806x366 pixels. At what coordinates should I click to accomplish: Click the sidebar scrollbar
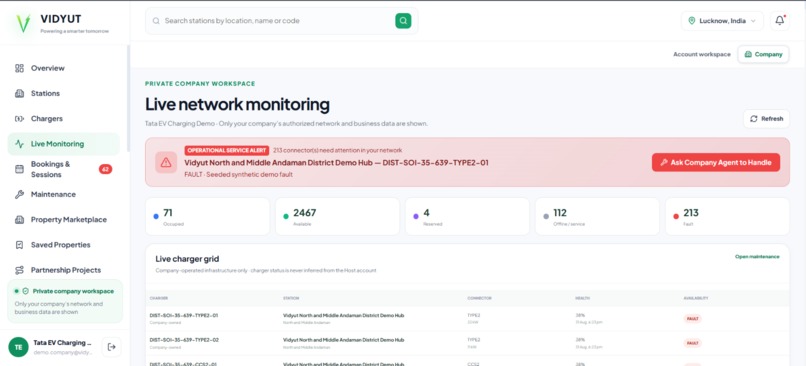click(x=128, y=98)
